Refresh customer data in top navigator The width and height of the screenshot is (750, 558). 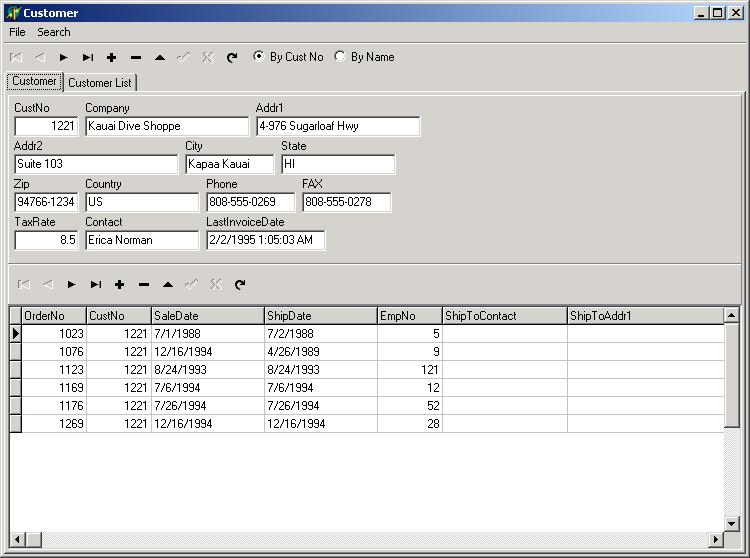click(x=232, y=58)
